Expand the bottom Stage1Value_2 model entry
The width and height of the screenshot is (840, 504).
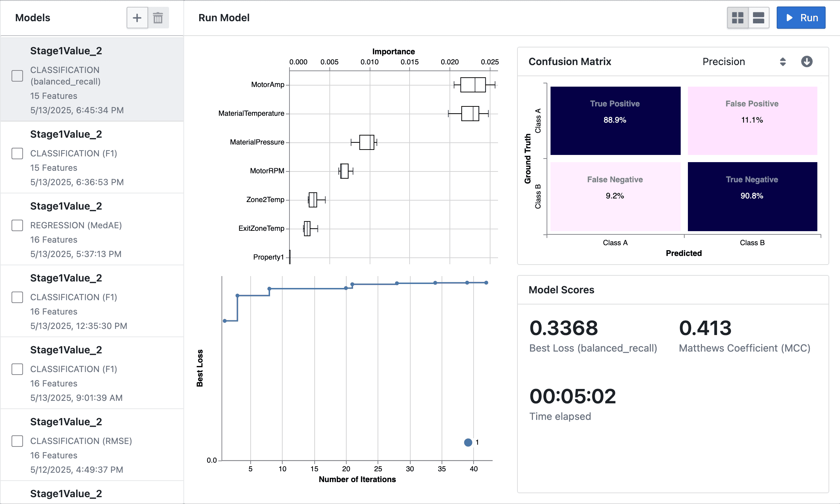(65, 494)
